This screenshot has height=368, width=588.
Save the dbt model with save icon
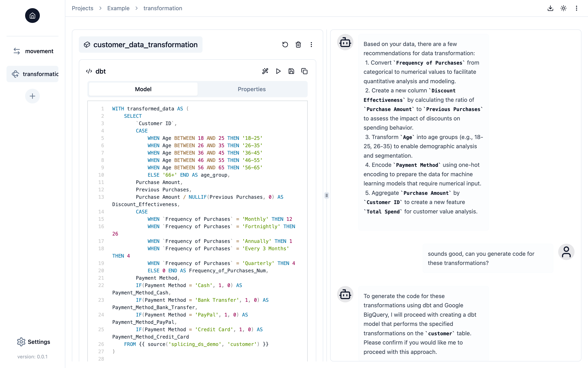click(291, 71)
